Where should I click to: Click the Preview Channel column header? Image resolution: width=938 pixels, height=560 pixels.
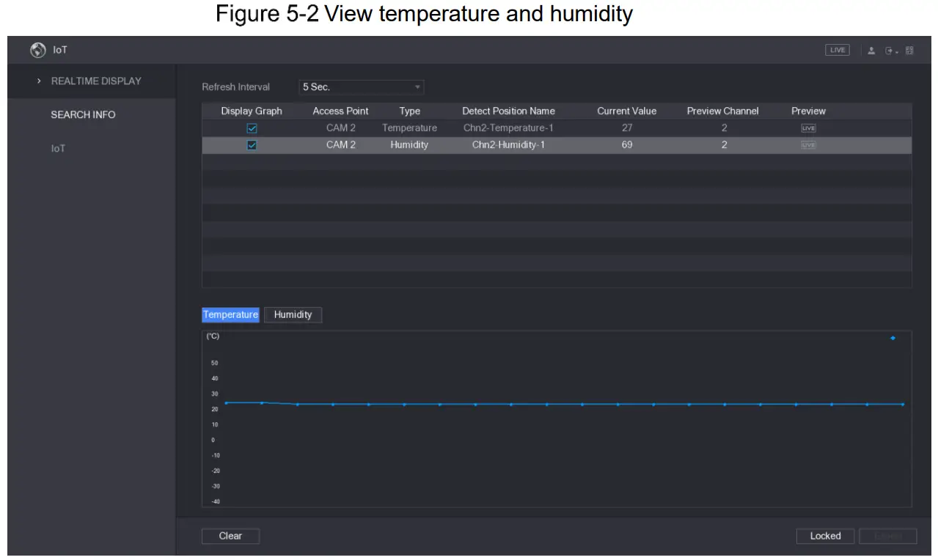pyautogui.click(x=722, y=111)
